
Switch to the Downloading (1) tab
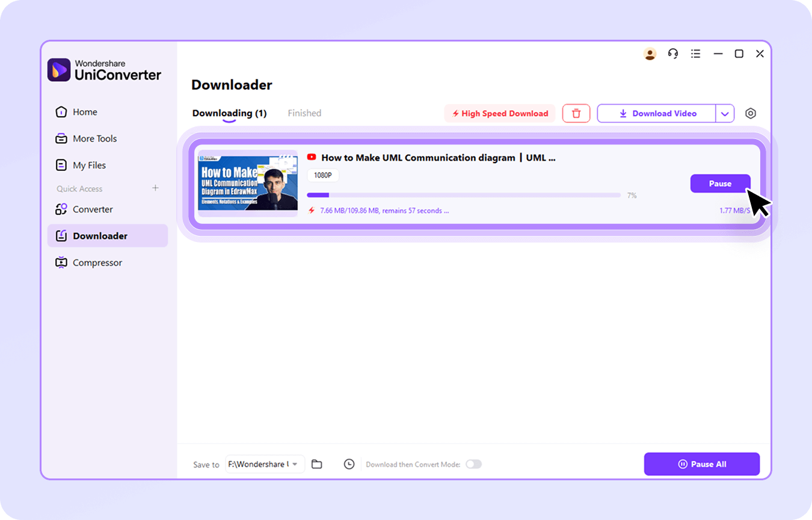[x=229, y=113]
